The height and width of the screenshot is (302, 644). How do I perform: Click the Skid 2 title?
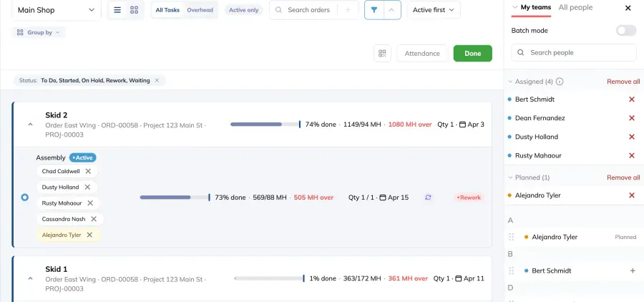point(57,115)
